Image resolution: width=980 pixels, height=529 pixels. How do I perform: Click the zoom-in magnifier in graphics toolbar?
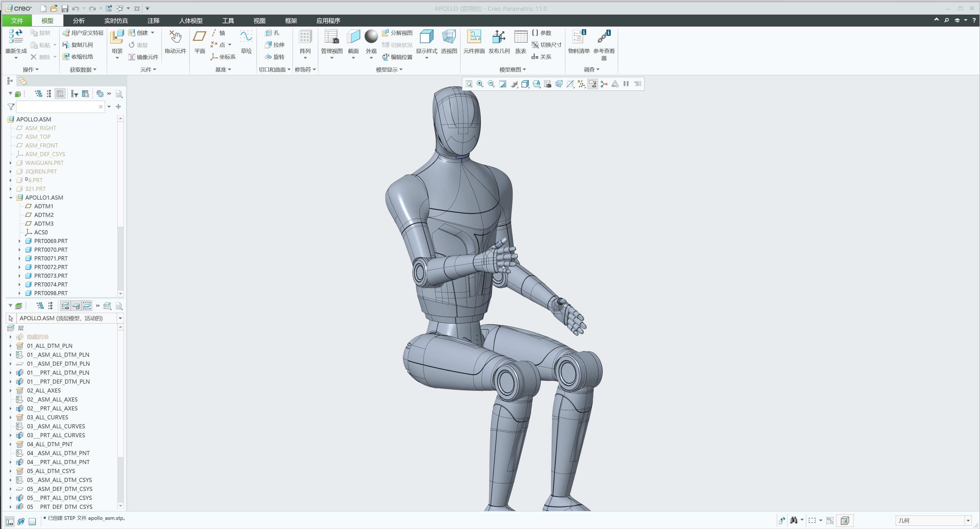[x=480, y=84]
